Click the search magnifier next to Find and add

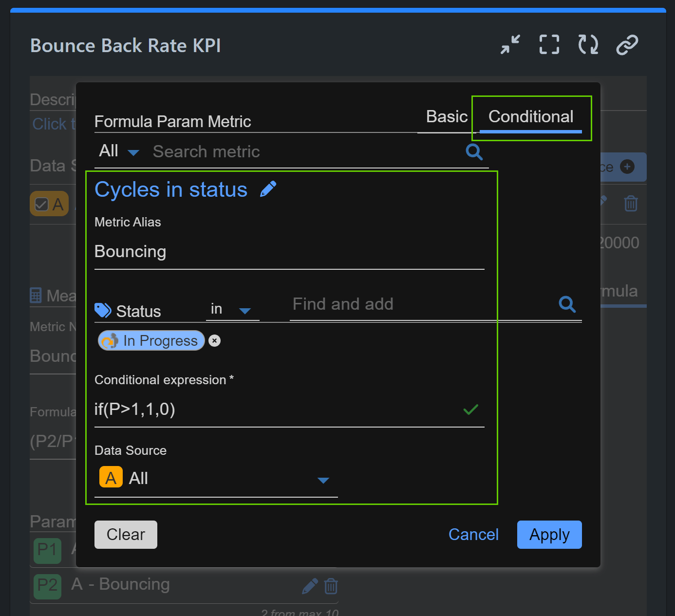pos(567,304)
